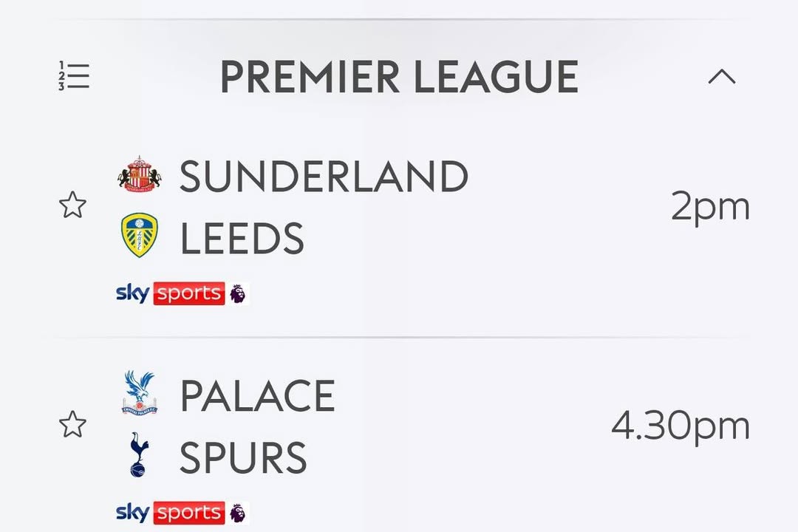Click the Leeds United club crest
This screenshot has height=532, width=798.
pyautogui.click(x=140, y=236)
